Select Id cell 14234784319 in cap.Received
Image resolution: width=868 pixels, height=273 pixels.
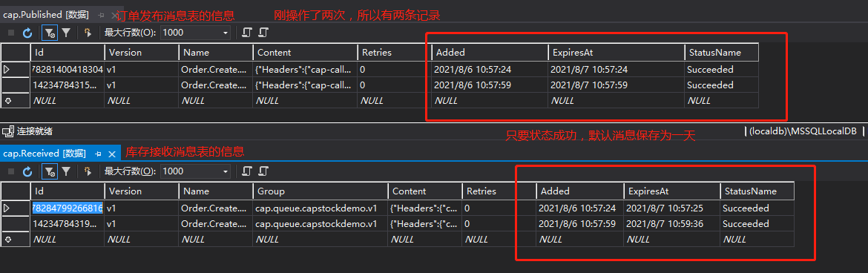coord(68,224)
